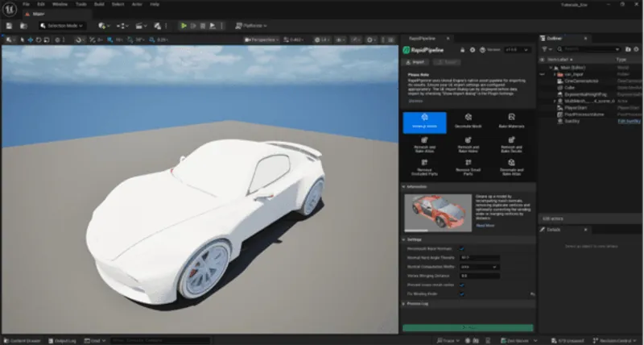This screenshot has height=345, width=644.
Task: Click the Save icon in main toolbar
Action: point(10,25)
